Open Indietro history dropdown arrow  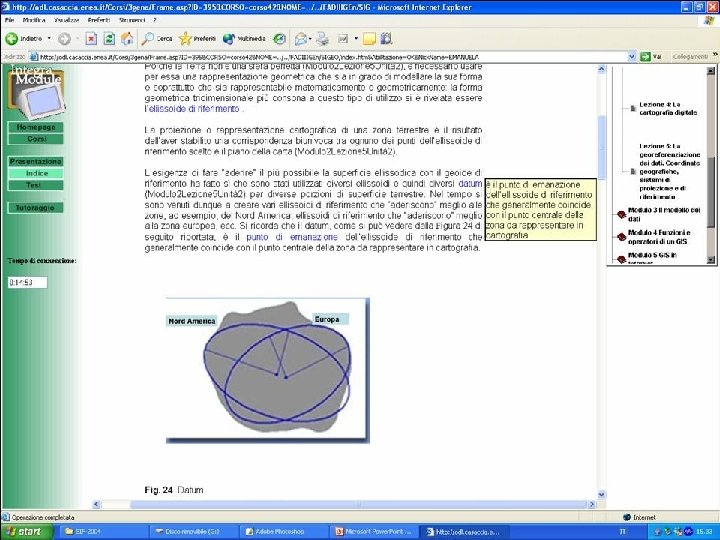[49, 39]
